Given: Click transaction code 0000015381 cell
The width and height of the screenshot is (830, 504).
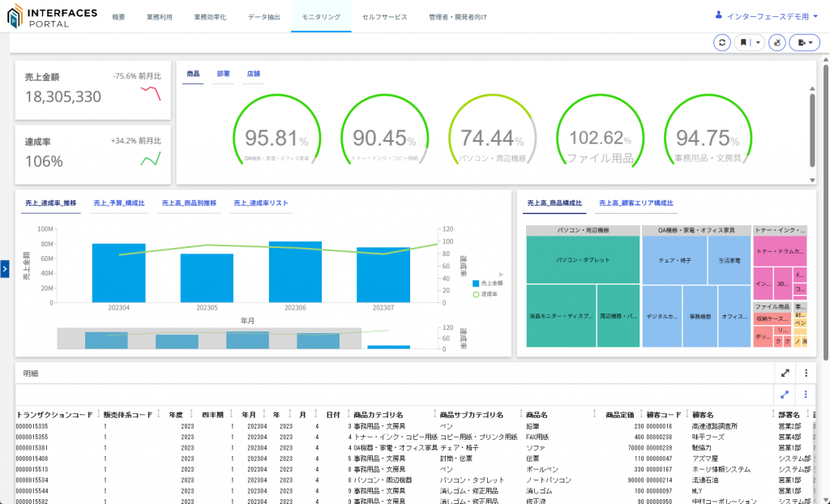Looking at the screenshot, I should 32,448.
